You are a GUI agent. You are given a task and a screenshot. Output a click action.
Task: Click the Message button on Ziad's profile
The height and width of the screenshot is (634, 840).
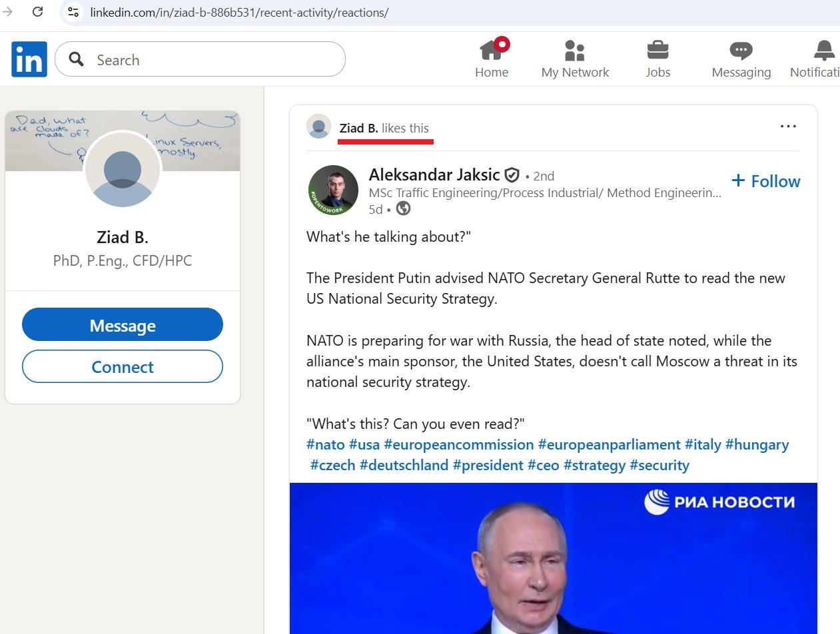tap(123, 325)
